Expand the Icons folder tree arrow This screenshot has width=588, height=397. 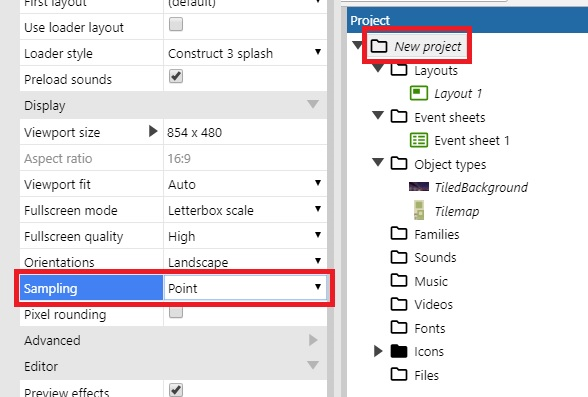pyautogui.click(x=378, y=351)
